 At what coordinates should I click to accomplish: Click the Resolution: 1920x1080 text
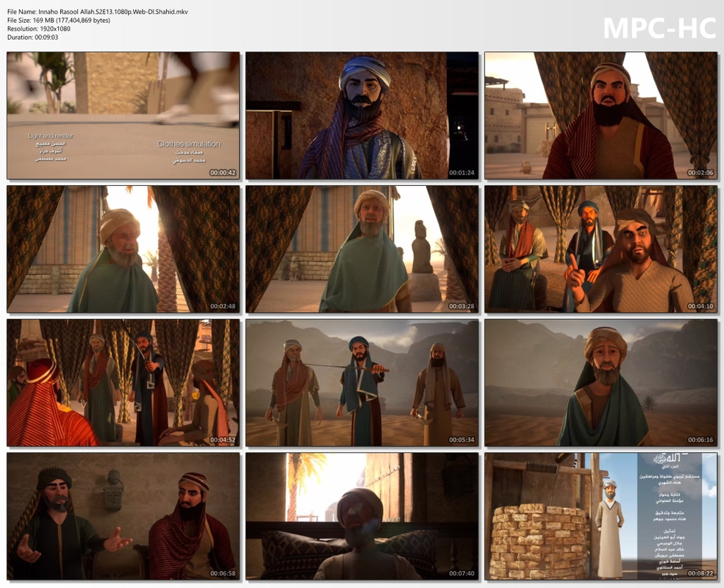[x=39, y=29]
